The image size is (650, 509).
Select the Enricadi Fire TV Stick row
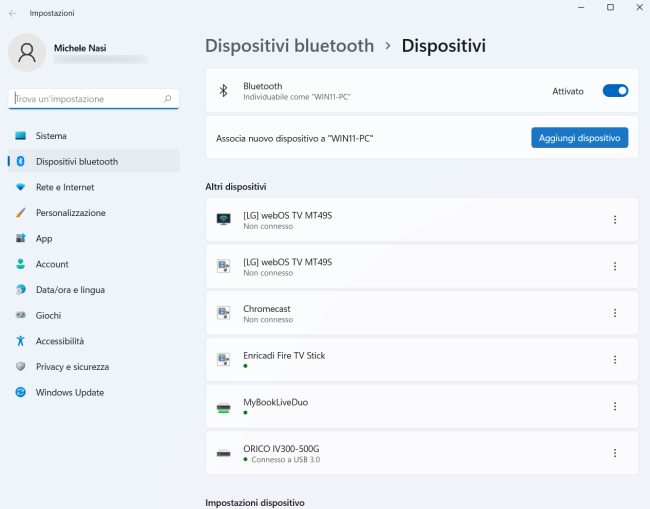(422, 360)
